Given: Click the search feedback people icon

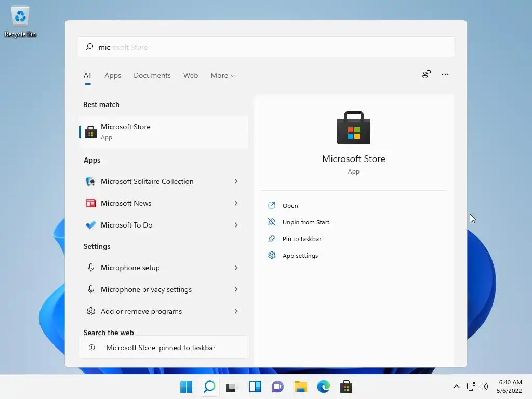Looking at the screenshot, I should tap(427, 74).
